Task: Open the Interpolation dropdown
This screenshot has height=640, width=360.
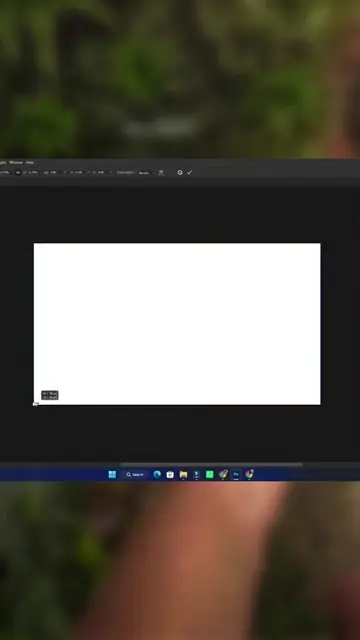Action: [x=146, y=173]
